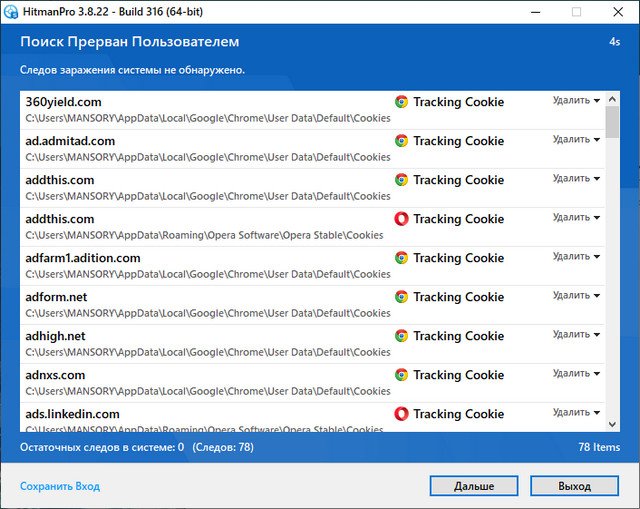Screen dimensions: 640x509
Task: Click Cookies path under 360yield.com
Action: point(208,118)
